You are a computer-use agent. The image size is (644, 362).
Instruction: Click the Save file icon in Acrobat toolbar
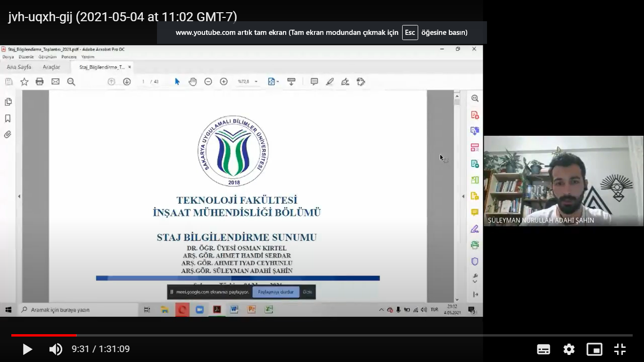pos(8,82)
